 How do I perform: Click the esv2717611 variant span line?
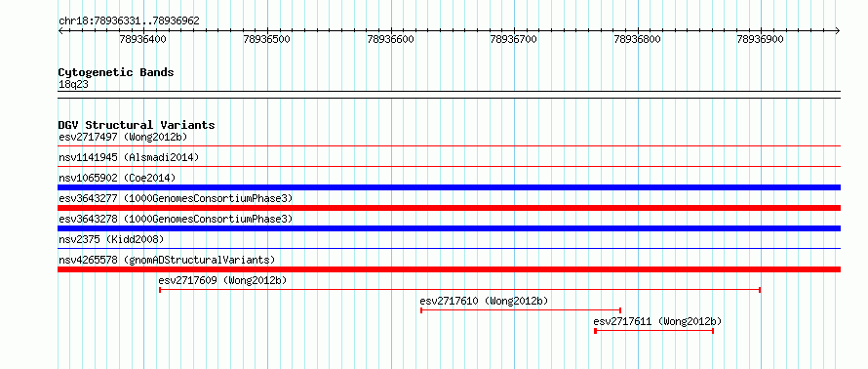click(653, 331)
